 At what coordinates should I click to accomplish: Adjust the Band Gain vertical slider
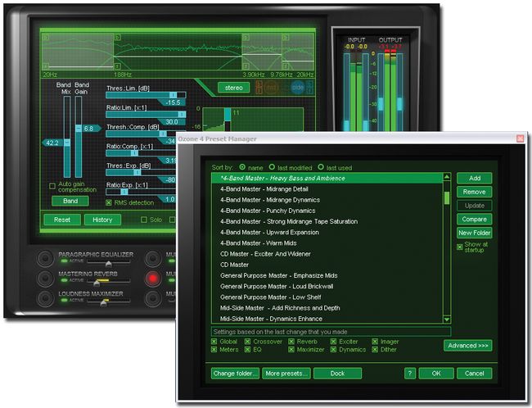point(79,137)
